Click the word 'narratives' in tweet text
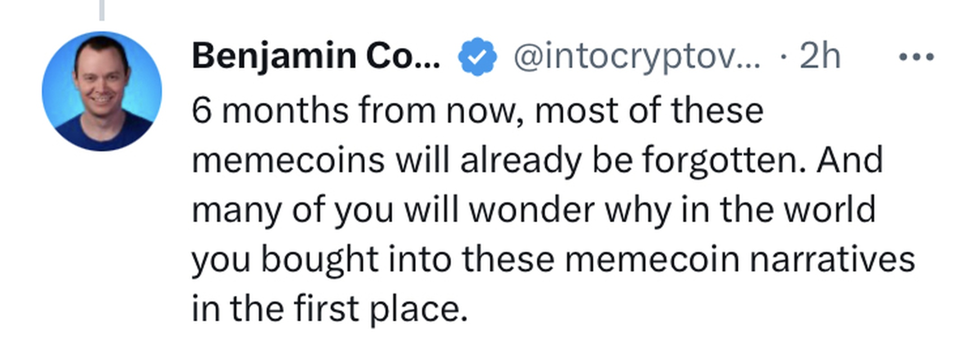 (x=832, y=260)
